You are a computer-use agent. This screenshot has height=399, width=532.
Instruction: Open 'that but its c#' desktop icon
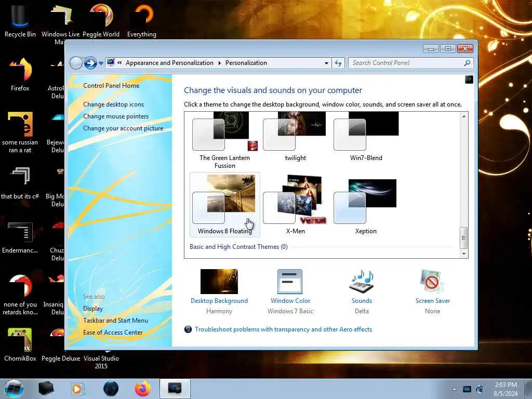tap(20, 182)
